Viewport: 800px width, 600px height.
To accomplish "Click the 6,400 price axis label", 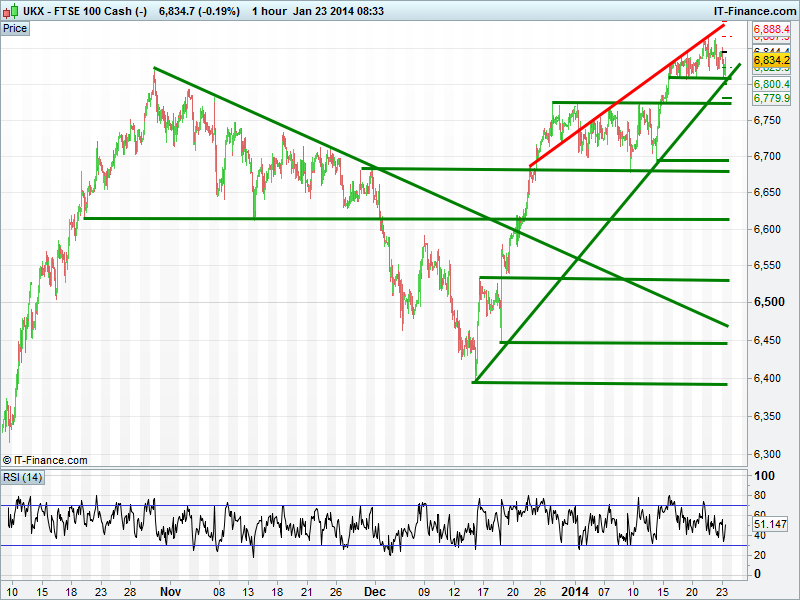I will (767, 378).
